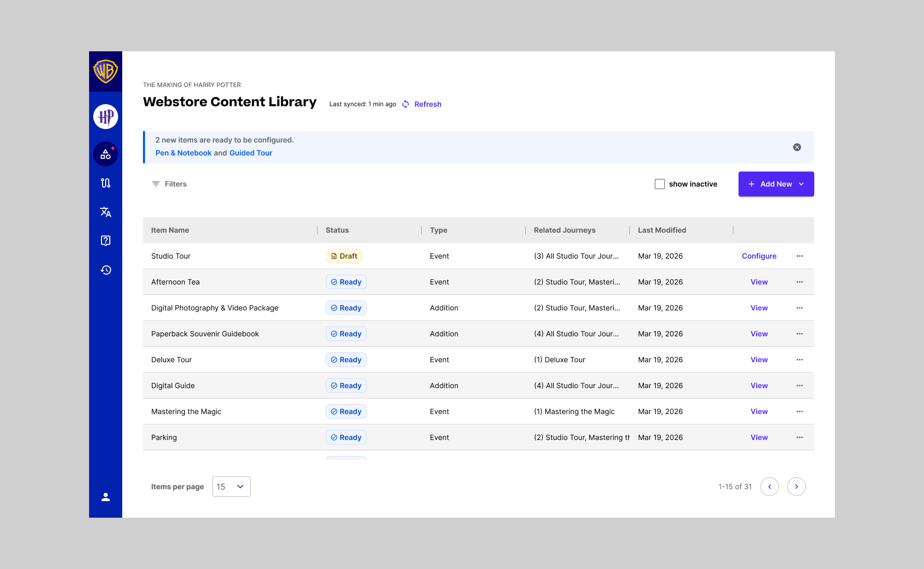The width and height of the screenshot is (924, 569).
Task: Click the '1-15 of 31' pagination text
Action: pyautogui.click(x=735, y=487)
